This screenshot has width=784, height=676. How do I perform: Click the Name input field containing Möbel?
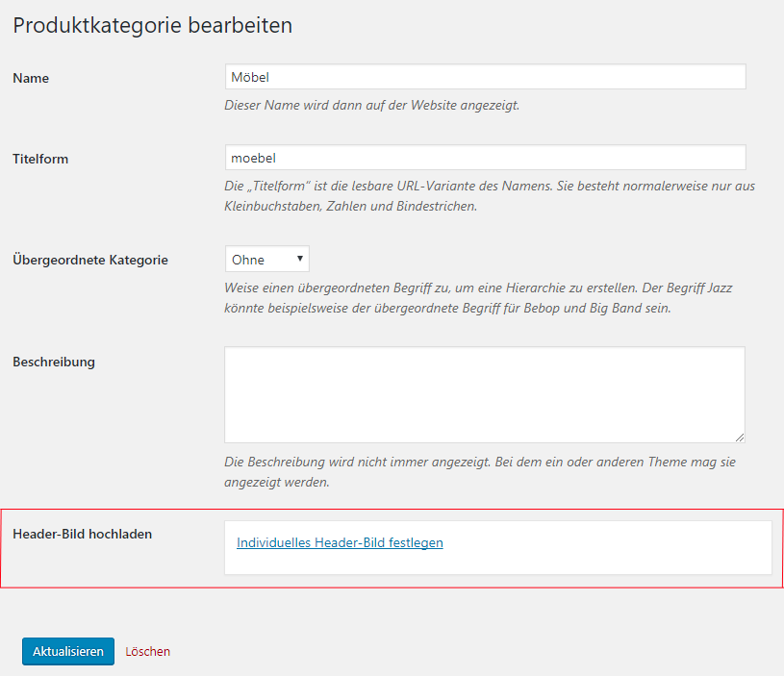click(x=485, y=76)
